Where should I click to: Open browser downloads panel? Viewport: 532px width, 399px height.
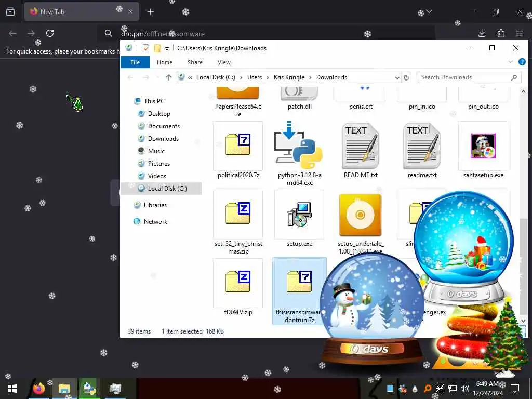point(482,33)
